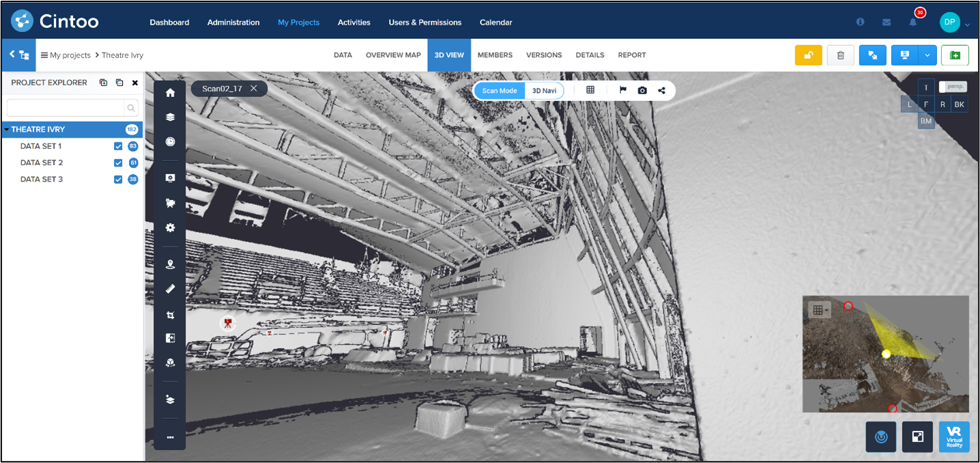Set a flag annotation in the 3D view
Viewport: 980px width, 463px height.
coord(623,89)
